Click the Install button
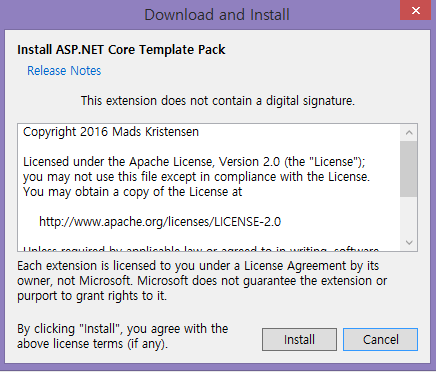Image resolution: width=436 pixels, height=372 pixels. point(299,339)
